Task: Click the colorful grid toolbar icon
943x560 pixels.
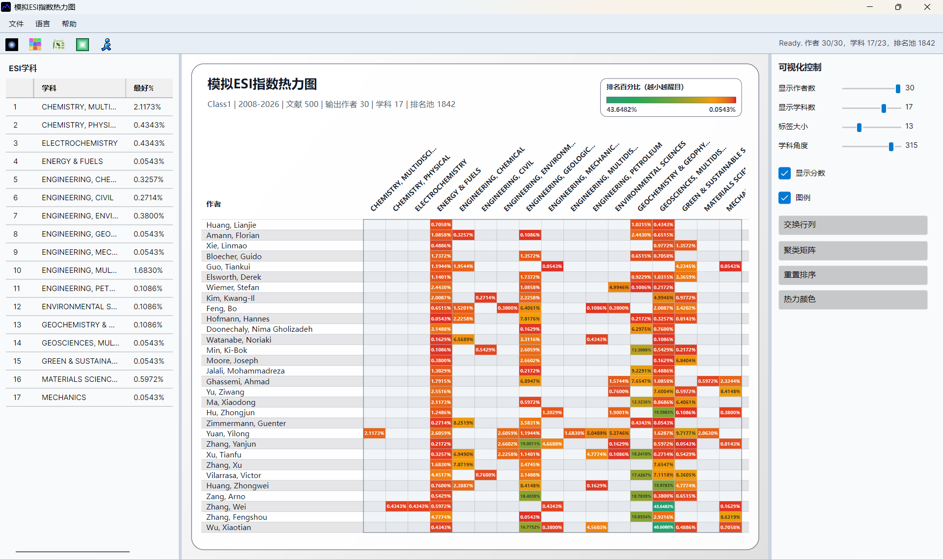Action: (x=35, y=45)
